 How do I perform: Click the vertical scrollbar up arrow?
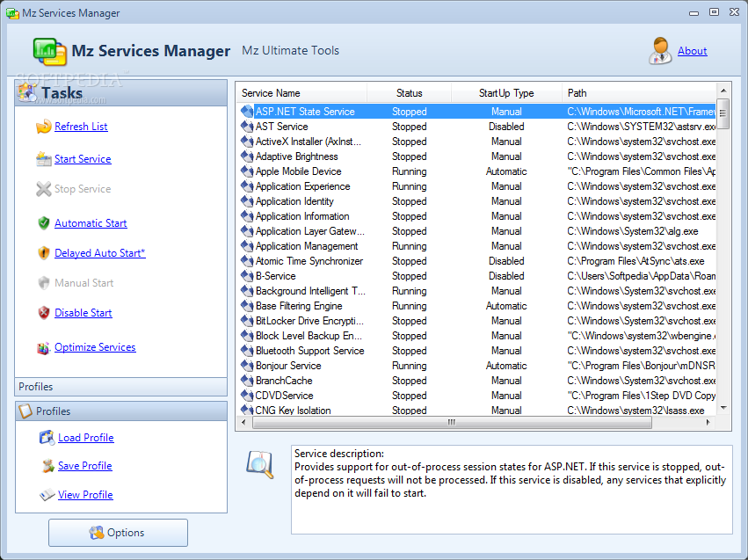pos(723,91)
